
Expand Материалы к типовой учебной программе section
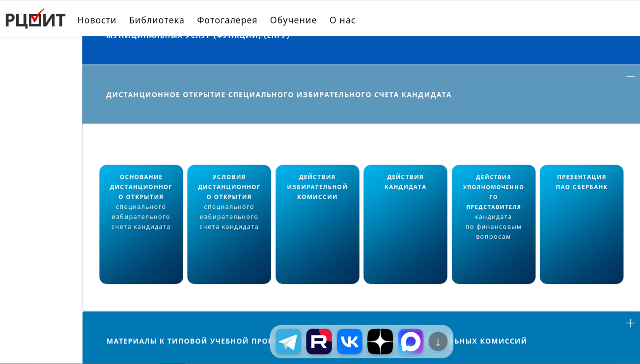(x=187, y=341)
